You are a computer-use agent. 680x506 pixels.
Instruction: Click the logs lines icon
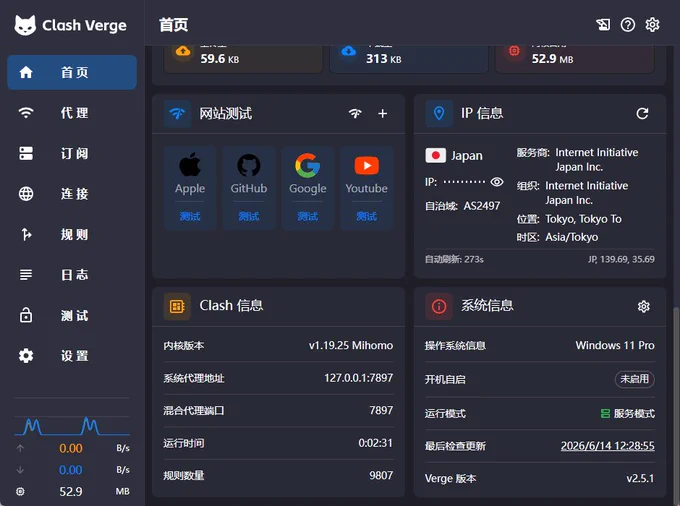[x=26, y=275]
